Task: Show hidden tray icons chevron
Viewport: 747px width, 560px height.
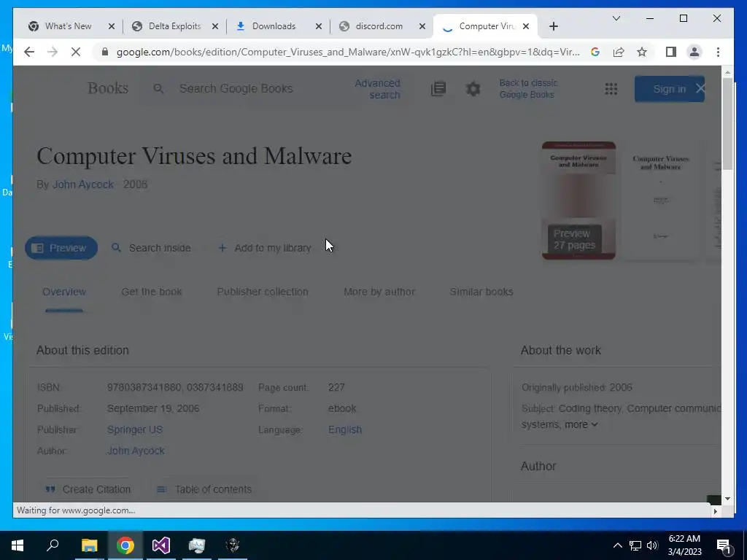Action: tap(617, 545)
